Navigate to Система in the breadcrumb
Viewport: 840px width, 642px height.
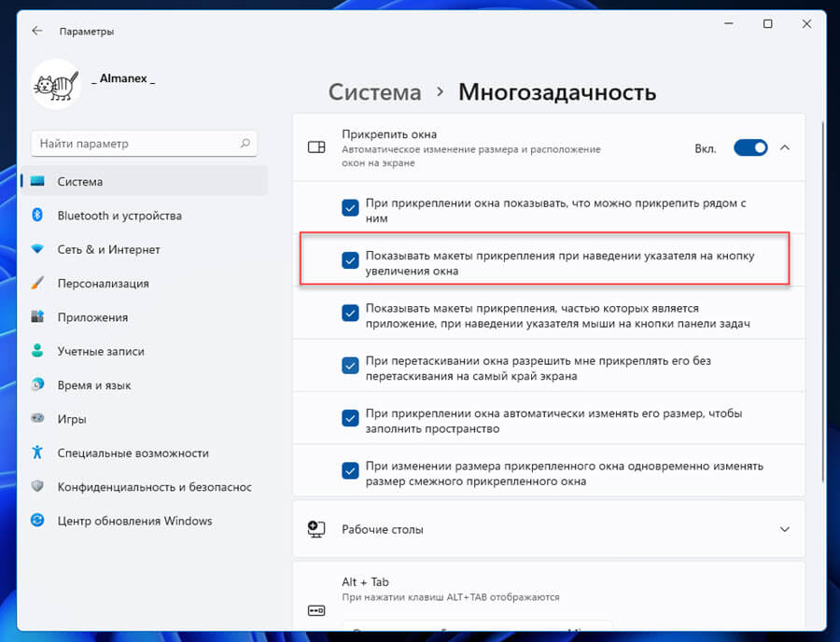click(374, 92)
